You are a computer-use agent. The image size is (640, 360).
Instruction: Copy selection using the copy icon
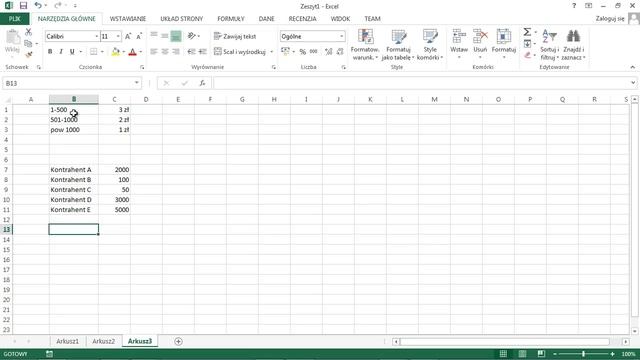pos(28,43)
